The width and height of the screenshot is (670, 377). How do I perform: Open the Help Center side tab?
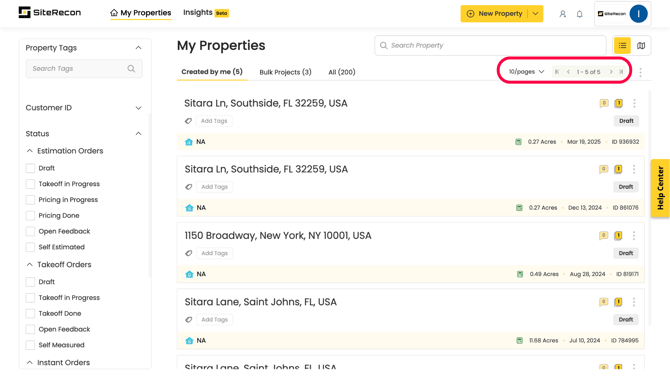(660, 188)
